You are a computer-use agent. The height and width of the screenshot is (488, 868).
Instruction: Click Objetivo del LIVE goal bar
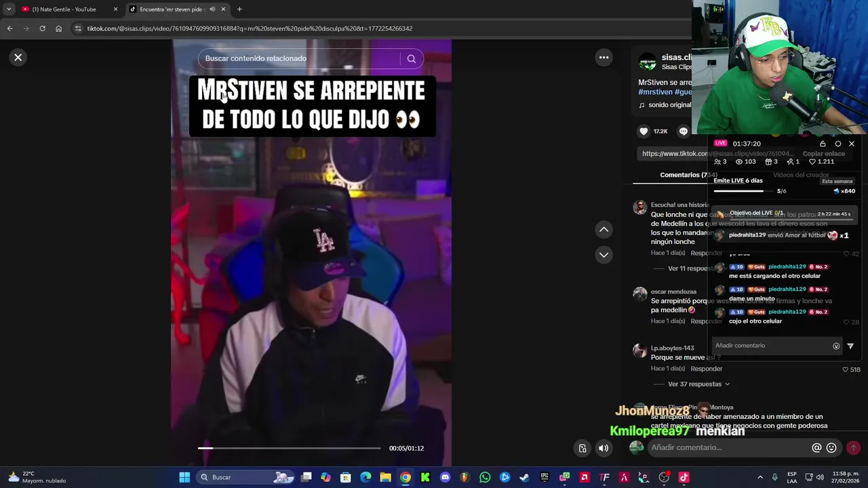[x=783, y=213]
